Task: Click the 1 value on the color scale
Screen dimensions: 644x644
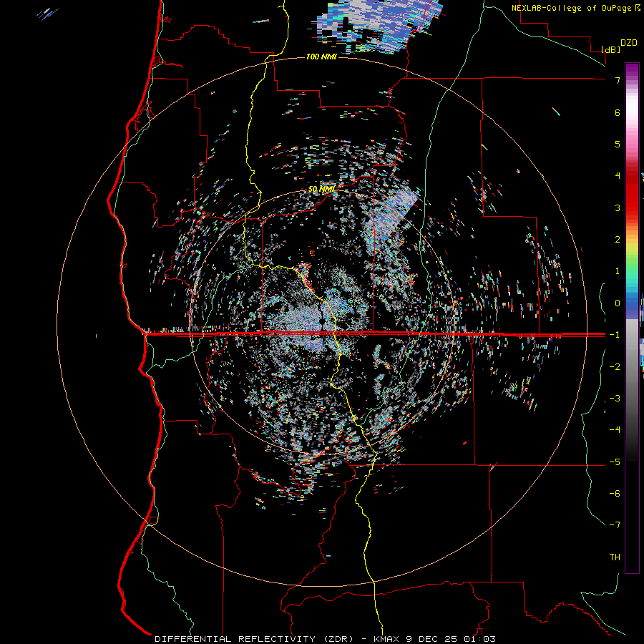Action: [x=618, y=271]
